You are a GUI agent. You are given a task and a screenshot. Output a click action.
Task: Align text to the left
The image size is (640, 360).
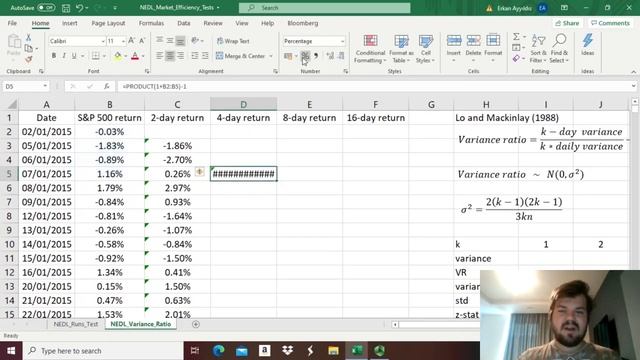tap(160, 56)
